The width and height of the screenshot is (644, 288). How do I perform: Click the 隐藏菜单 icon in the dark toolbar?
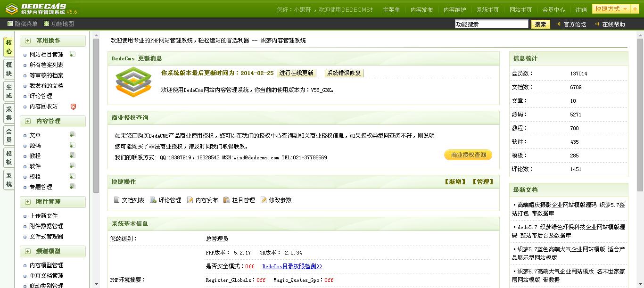(10, 24)
